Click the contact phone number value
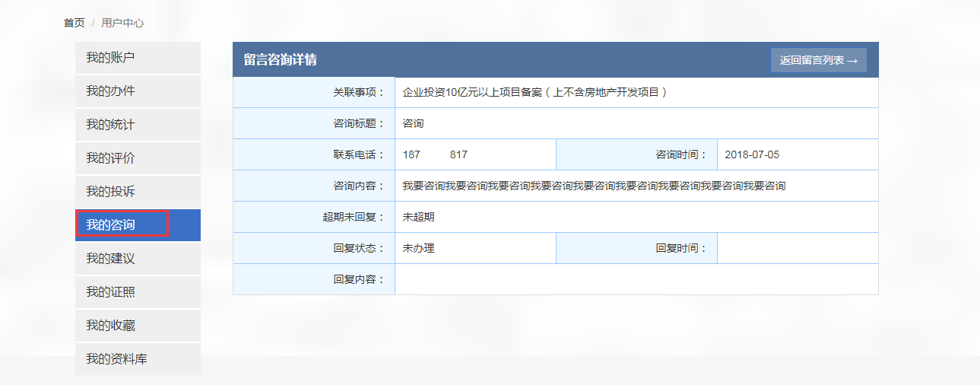The height and width of the screenshot is (385, 980). point(435,155)
